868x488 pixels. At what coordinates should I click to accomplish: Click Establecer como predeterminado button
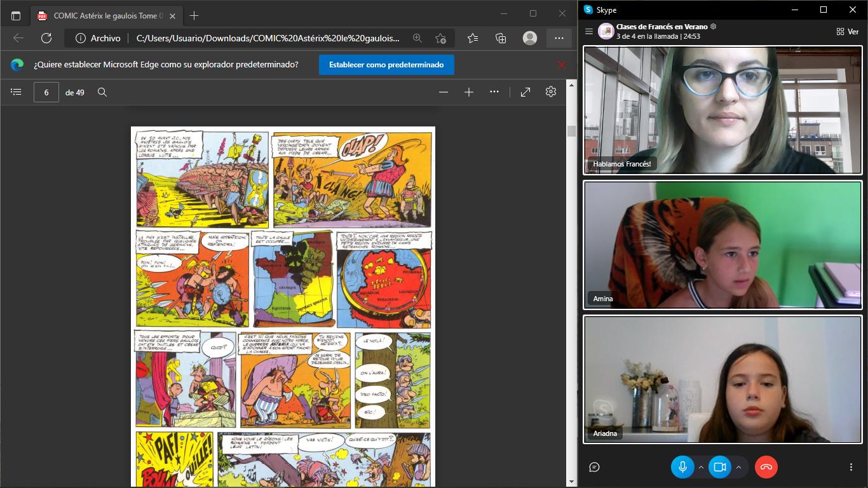391,64
